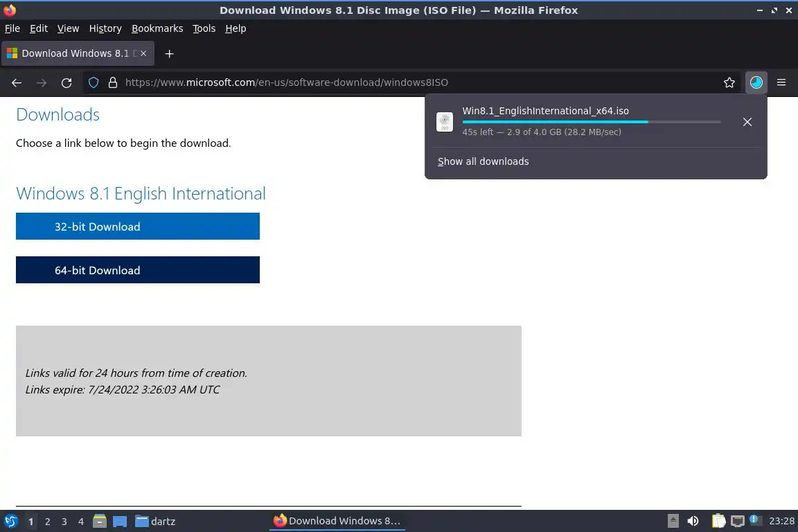Image resolution: width=798 pixels, height=532 pixels.
Task: Open the Bookmarks menu
Action: [157, 28]
